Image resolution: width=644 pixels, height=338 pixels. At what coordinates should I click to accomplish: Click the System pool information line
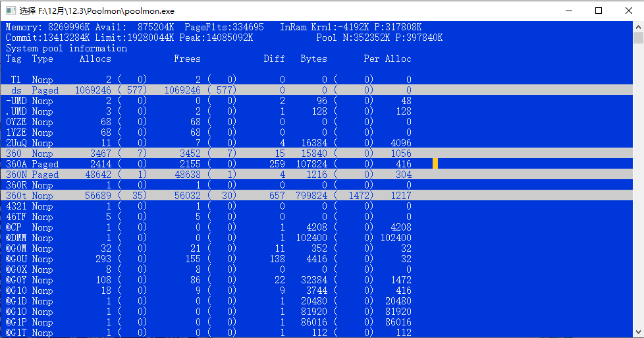pyautogui.click(x=66, y=48)
